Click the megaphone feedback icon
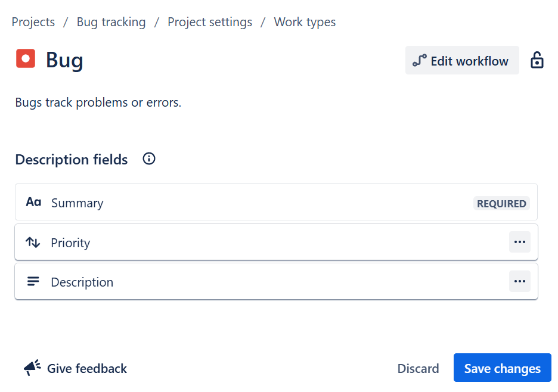The height and width of the screenshot is (392, 558). pyautogui.click(x=32, y=368)
